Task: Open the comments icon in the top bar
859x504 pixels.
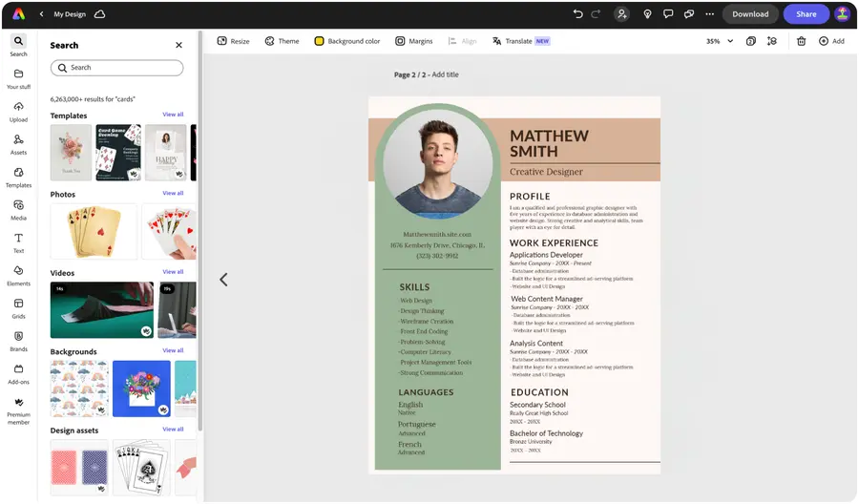Action: click(668, 14)
